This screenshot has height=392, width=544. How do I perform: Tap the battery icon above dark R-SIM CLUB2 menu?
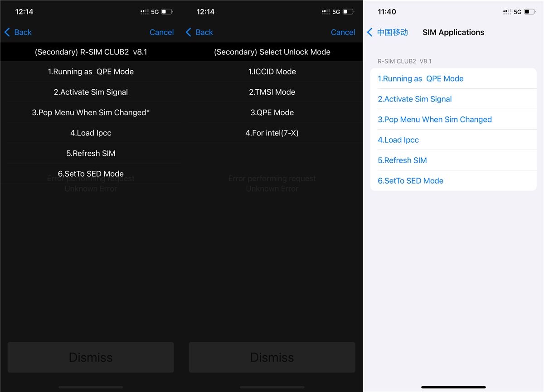pos(167,12)
